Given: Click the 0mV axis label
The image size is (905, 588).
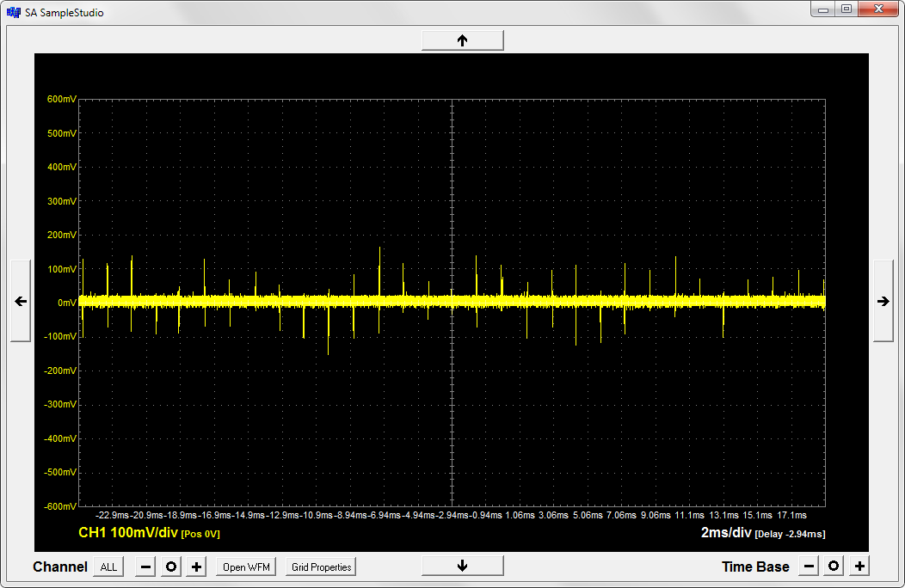Looking at the screenshot, I should pos(67,303).
